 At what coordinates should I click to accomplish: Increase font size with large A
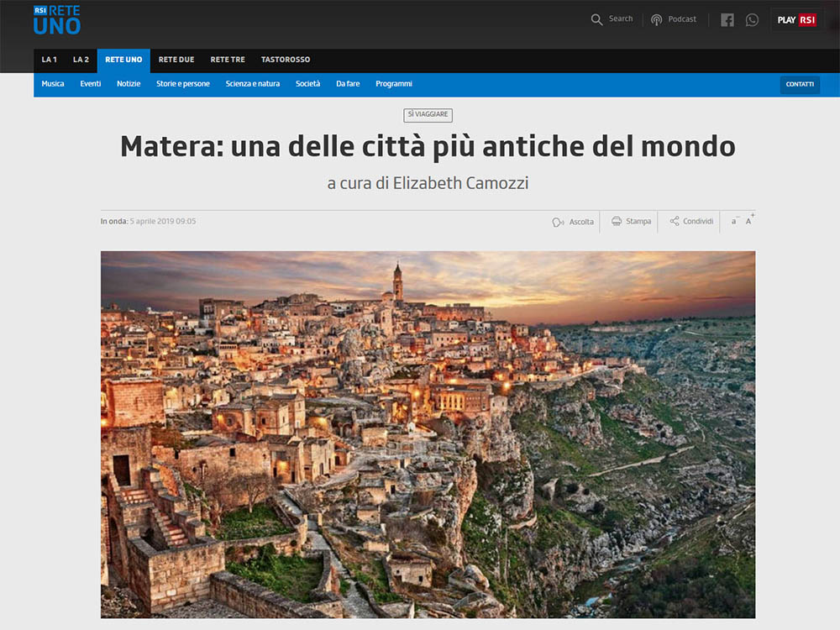click(x=749, y=220)
